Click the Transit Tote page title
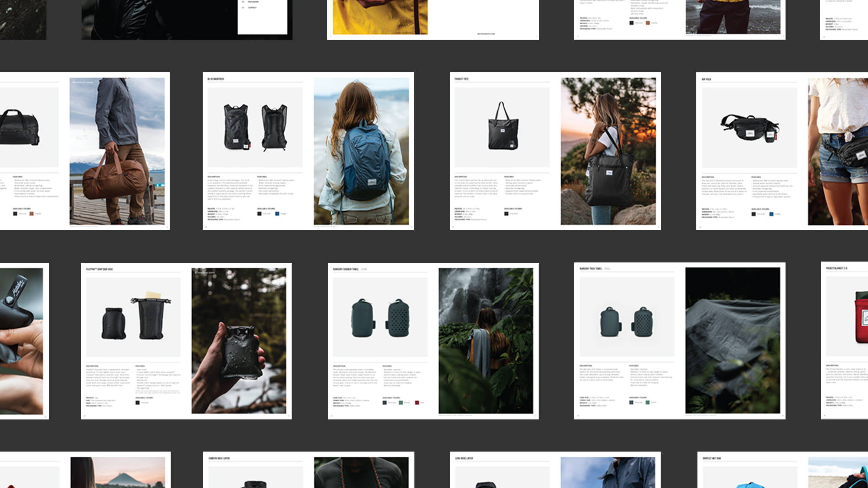This screenshot has width=868, height=488. tap(461, 79)
